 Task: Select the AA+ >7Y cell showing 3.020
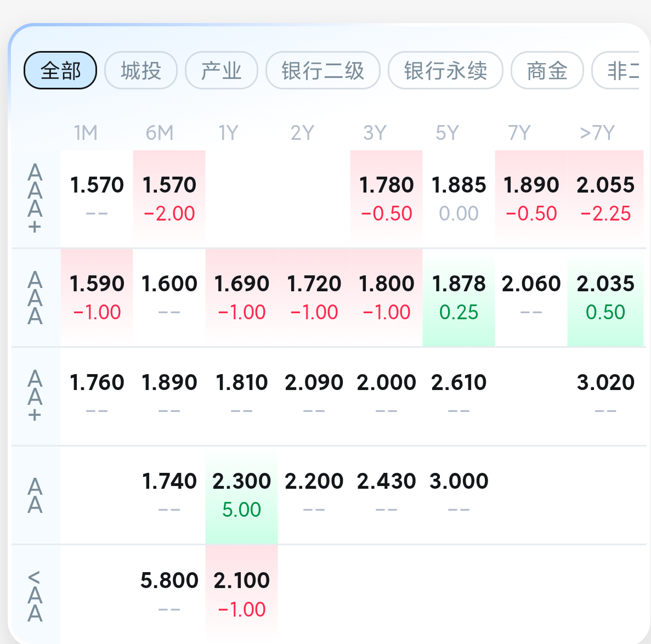pyautogui.click(x=605, y=396)
